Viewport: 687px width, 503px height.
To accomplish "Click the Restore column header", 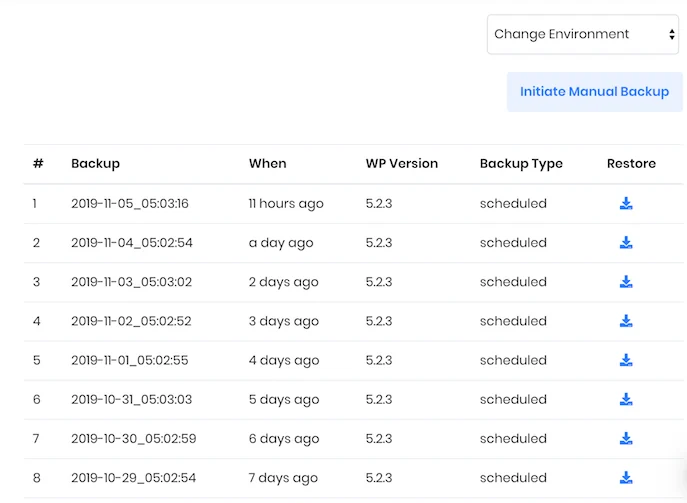I will [x=631, y=163].
